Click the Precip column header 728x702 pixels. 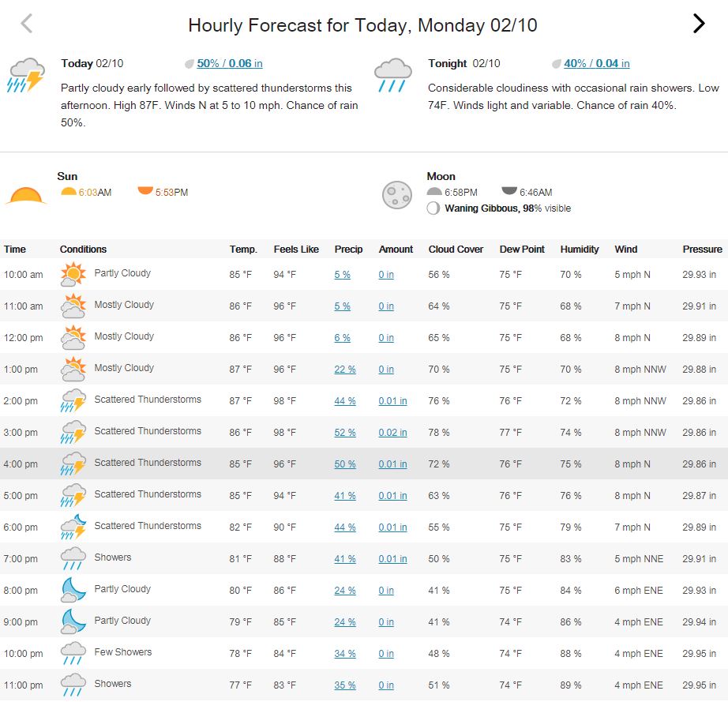pos(349,250)
